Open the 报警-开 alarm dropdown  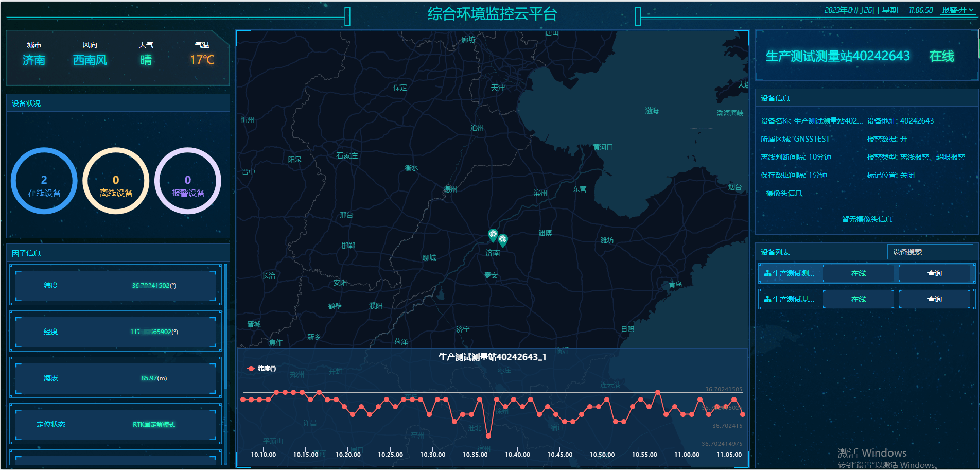pos(957,10)
